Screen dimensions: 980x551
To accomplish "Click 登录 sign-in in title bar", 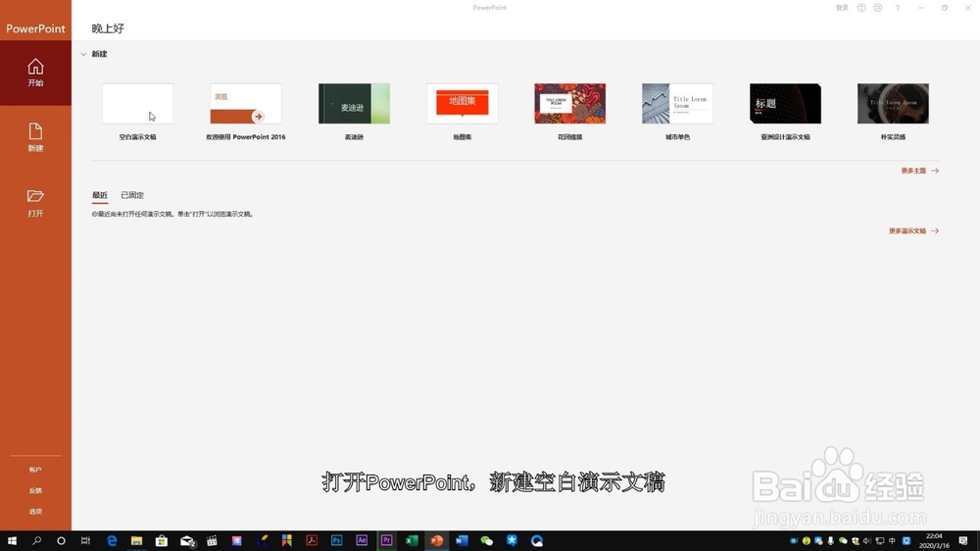I will (x=842, y=8).
